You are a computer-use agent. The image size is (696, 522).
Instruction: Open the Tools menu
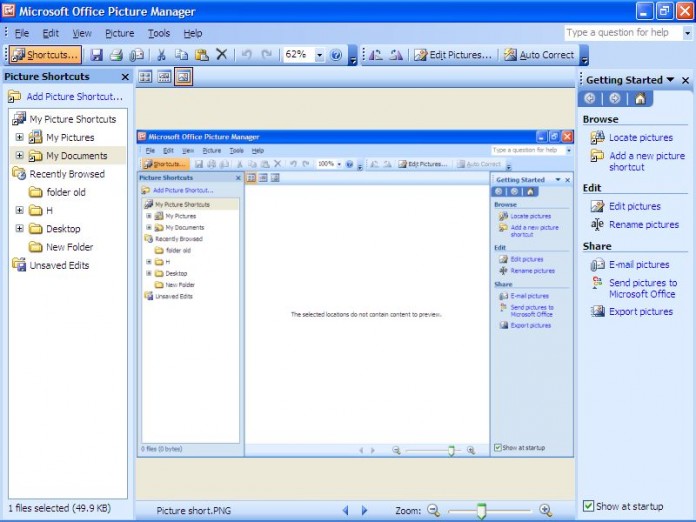coord(158,33)
